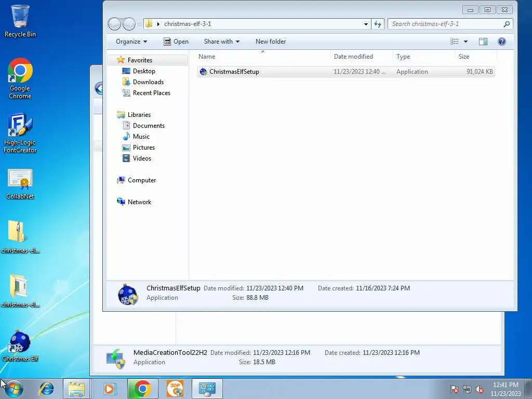Click the large ChristmasElfSetup icon in the details pane
Screen dimensions: 532x399
(128, 294)
